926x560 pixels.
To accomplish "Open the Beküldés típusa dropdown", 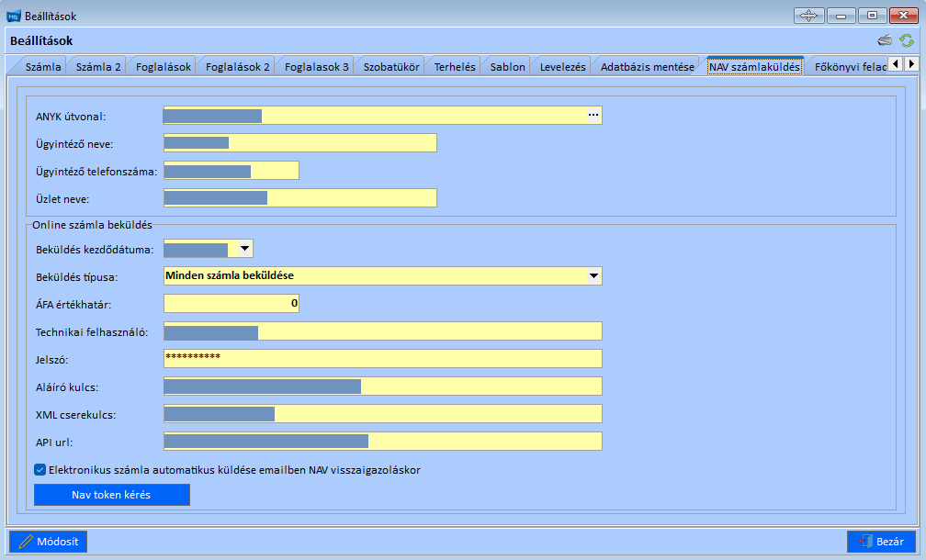I will point(593,275).
